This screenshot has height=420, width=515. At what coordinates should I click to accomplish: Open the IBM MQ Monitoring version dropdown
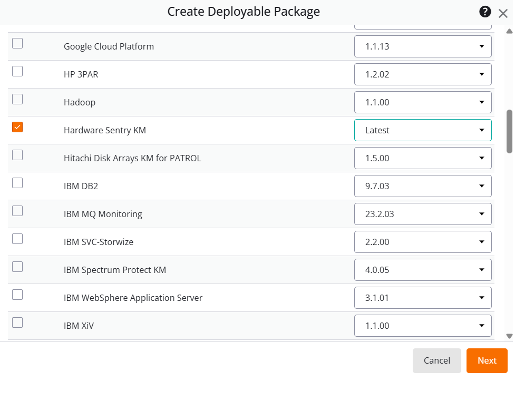pyautogui.click(x=481, y=214)
